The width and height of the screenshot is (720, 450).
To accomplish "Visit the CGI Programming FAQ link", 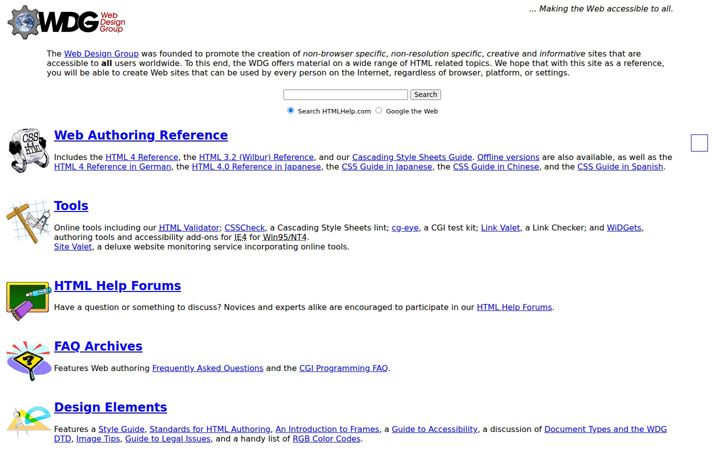I will pyautogui.click(x=343, y=368).
